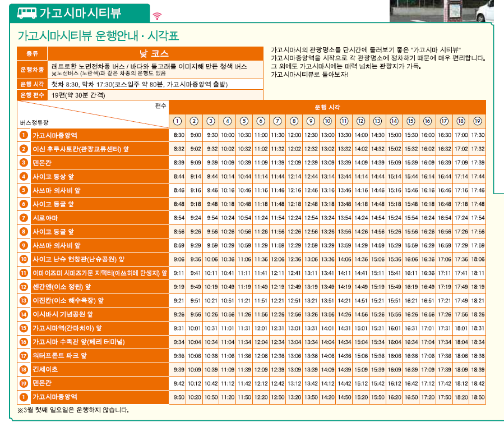
Task: Select circled run number 10 in timetable header
Action: click(x=327, y=121)
